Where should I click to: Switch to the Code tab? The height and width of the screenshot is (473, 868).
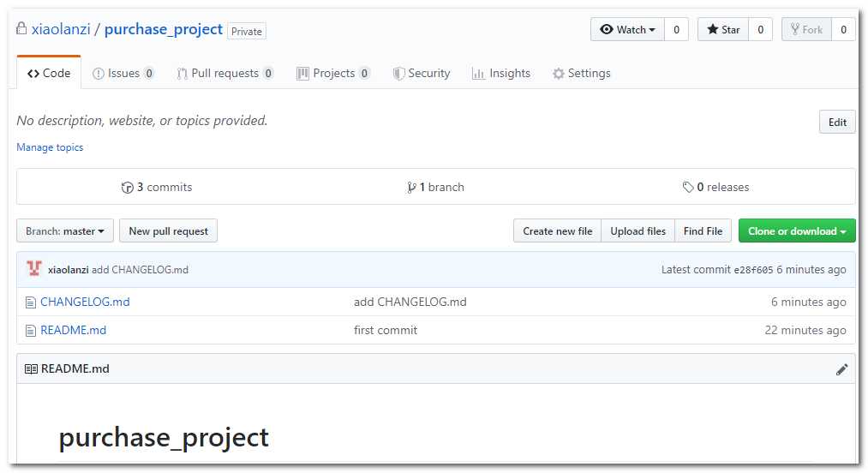[49, 73]
